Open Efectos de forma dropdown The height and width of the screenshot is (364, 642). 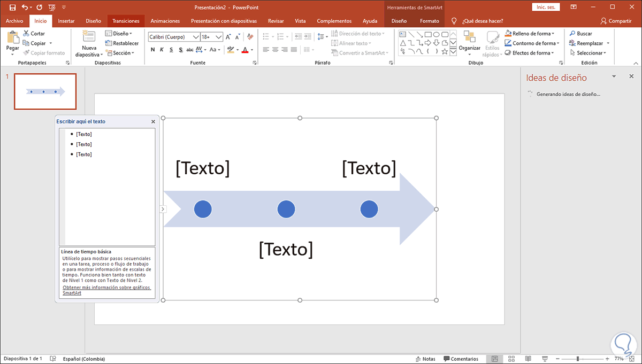[530, 53]
